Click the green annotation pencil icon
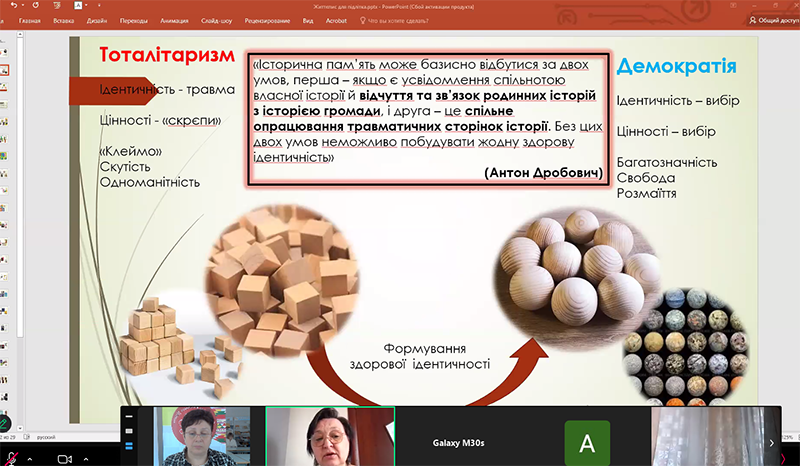The width and height of the screenshot is (800, 466). point(4,423)
